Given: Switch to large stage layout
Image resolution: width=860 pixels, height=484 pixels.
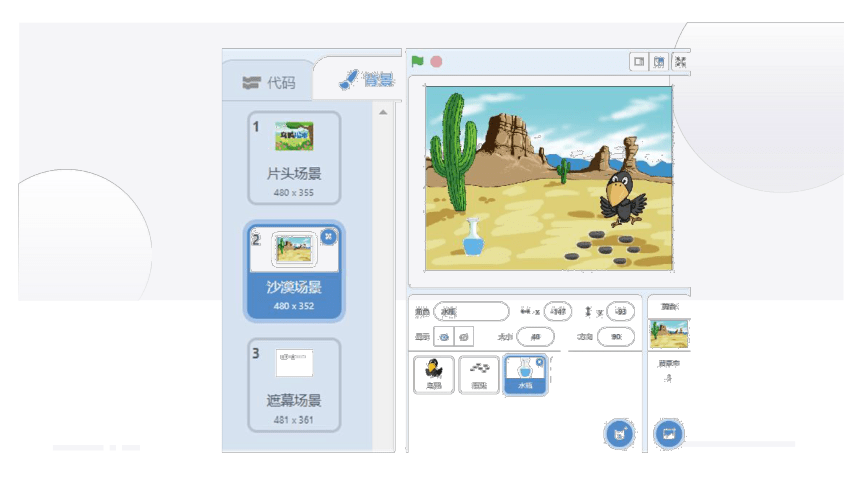Looking at the screenshot, I should pos(659,61).
